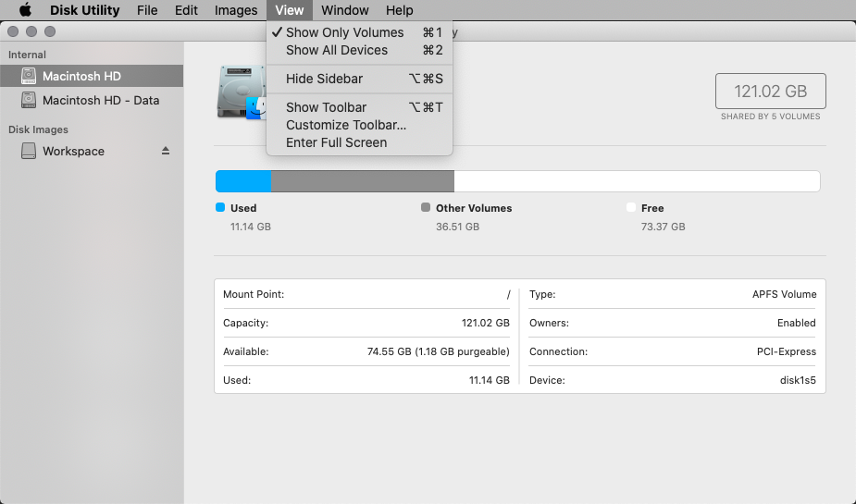The width and height of the screenshot is (856, 504).
Task: Click the white free segment of storage bar
Action: coord(637,181)
